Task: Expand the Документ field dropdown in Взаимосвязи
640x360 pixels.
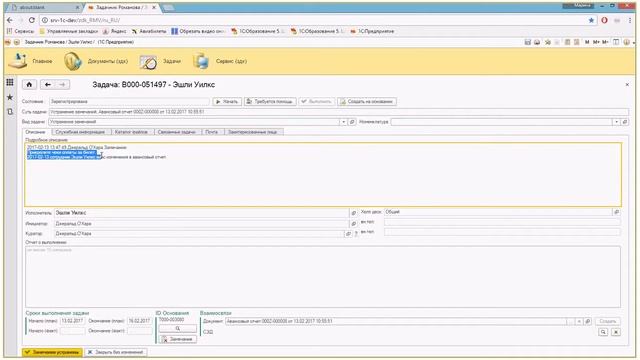Action: pyautogui.click(x=579, y=321)
